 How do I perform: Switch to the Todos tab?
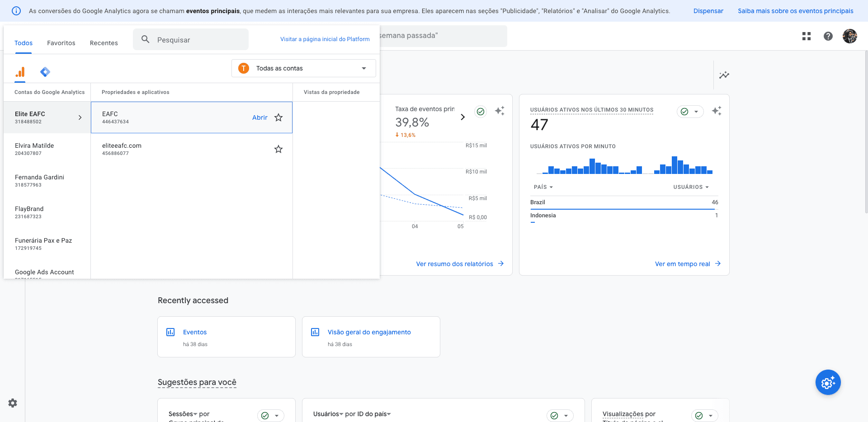click(24, 43)
